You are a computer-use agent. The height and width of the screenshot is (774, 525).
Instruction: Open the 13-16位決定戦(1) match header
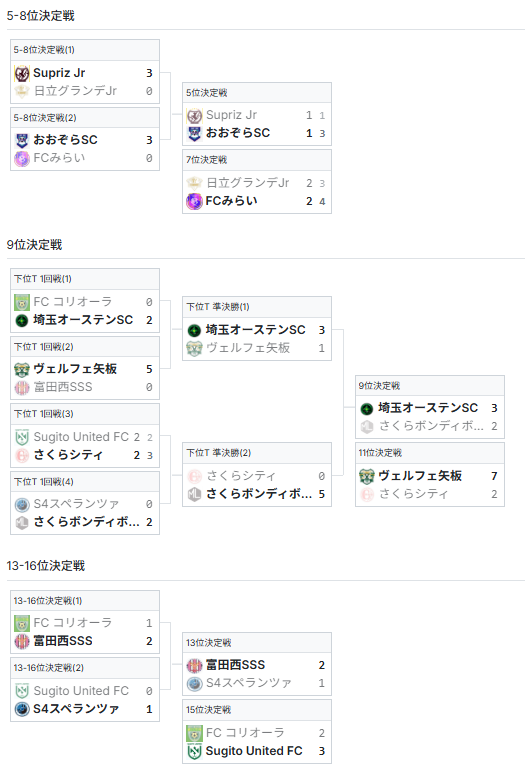coord(85,601)
